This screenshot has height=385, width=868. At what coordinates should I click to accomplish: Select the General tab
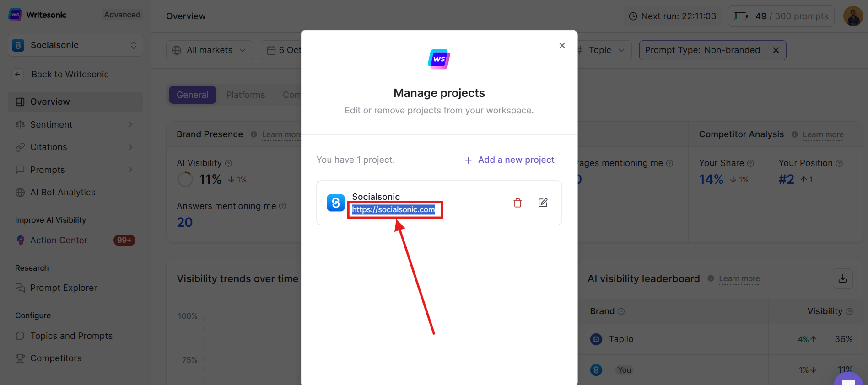pyautogui.click(x=192, y=95)
